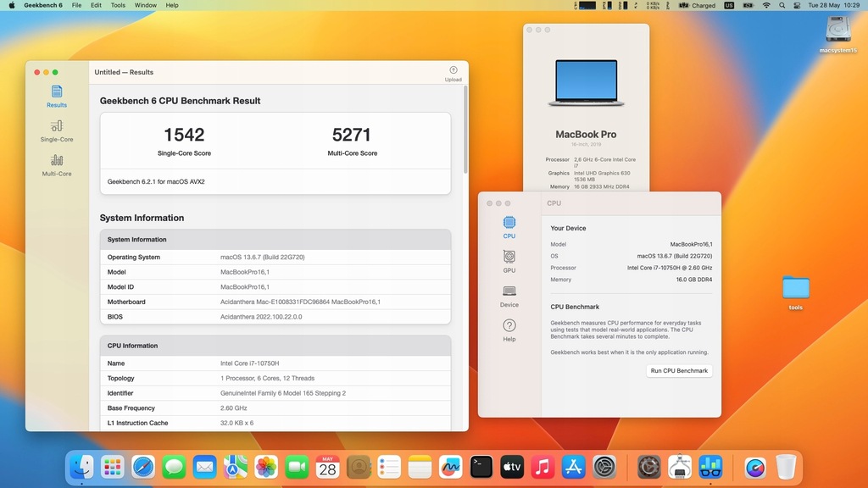This screenshot has width=868, height=488.
Task: Open the tools folder on desktop
Action: coord(795,291)
